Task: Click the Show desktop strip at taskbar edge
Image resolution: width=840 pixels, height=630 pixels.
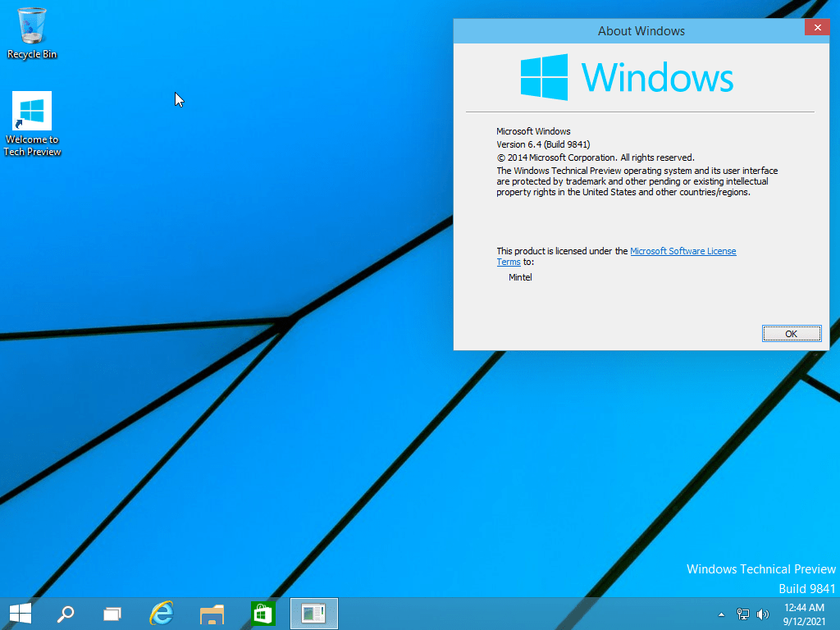Action: coord(837,614)
